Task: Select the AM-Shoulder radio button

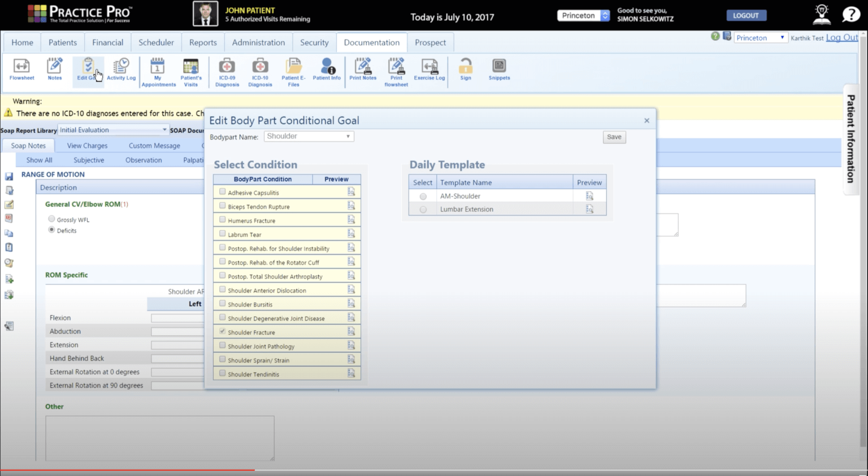Action: coord(423,196)
